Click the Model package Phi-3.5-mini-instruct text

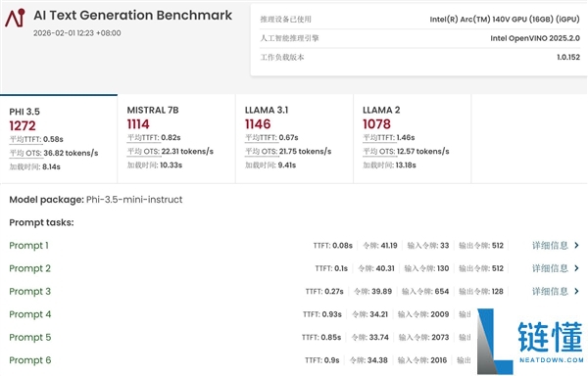tap(96, 200)
